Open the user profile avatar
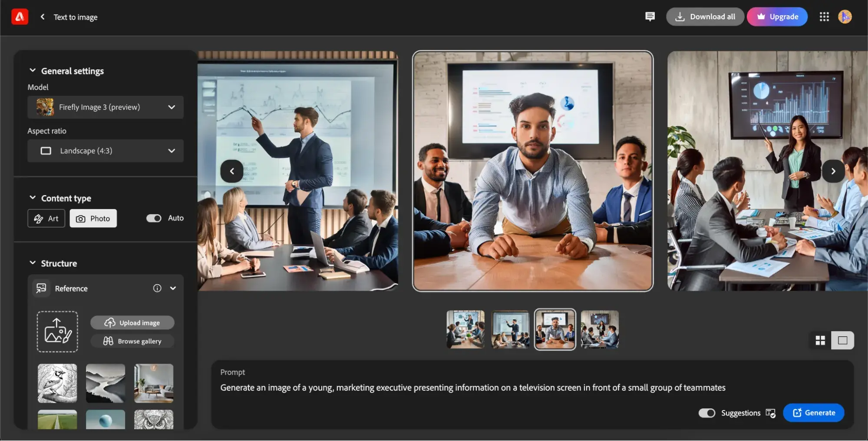 pos(845,17)
